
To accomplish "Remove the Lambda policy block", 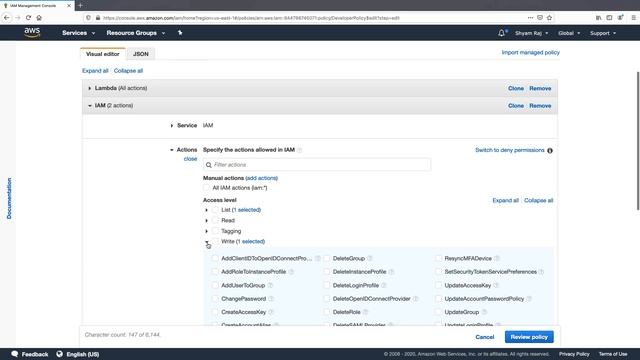I will tap(540, 88).
